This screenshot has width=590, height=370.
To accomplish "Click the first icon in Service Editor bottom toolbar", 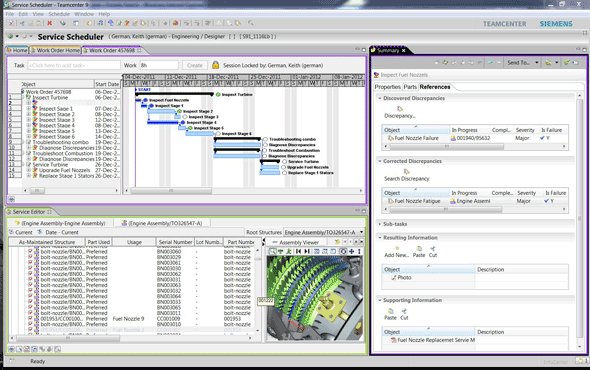I will click(x=12, y=349).
